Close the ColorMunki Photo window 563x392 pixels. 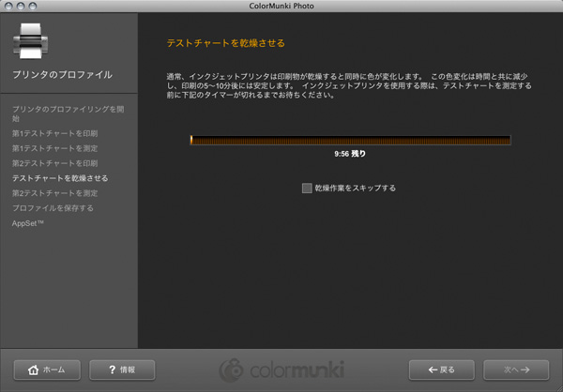coord(10,7)
